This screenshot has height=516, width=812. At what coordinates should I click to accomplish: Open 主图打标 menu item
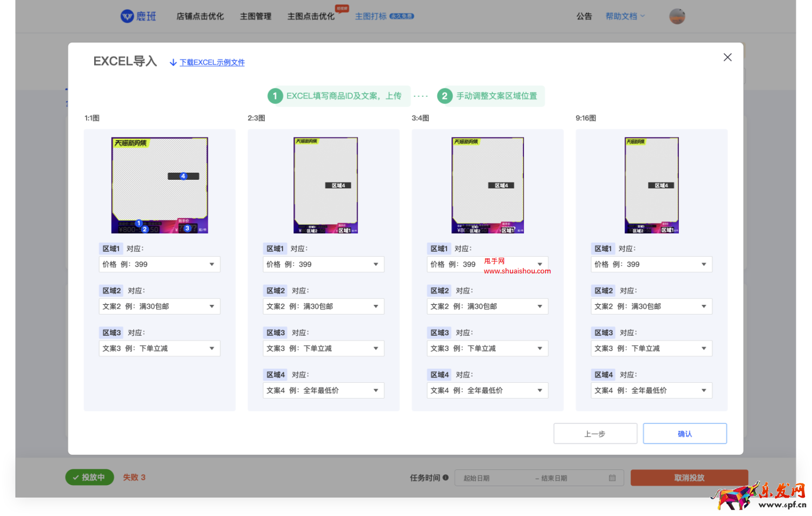coord(371,16)
